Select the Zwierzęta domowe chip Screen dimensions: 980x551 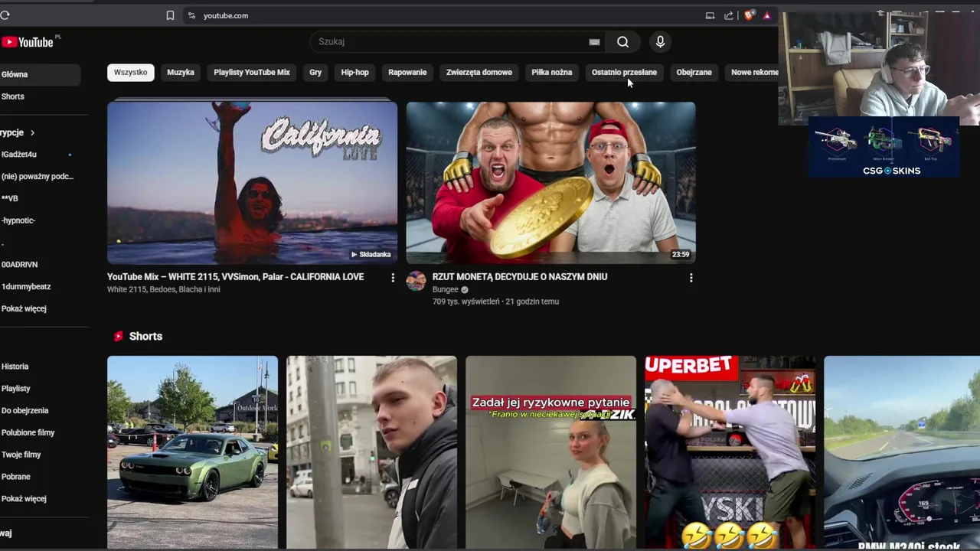click(x=479, y=72)
